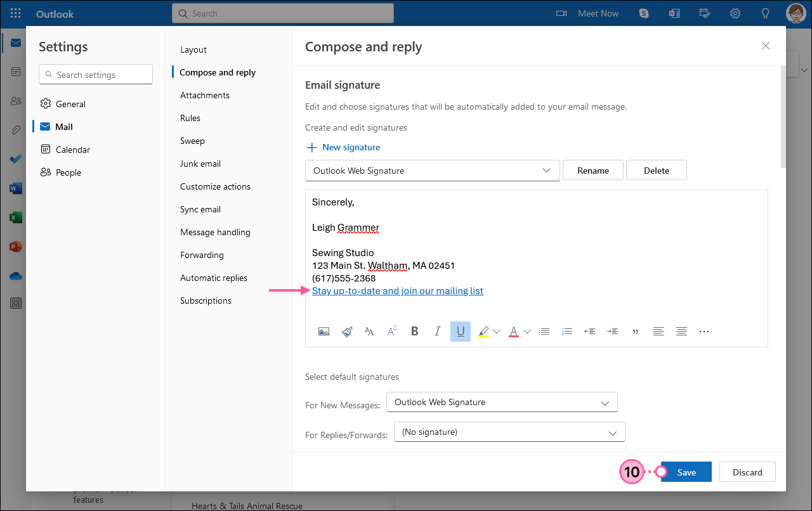Select the Format Painter tool
The image size is (812, 511).
point(346,332)
